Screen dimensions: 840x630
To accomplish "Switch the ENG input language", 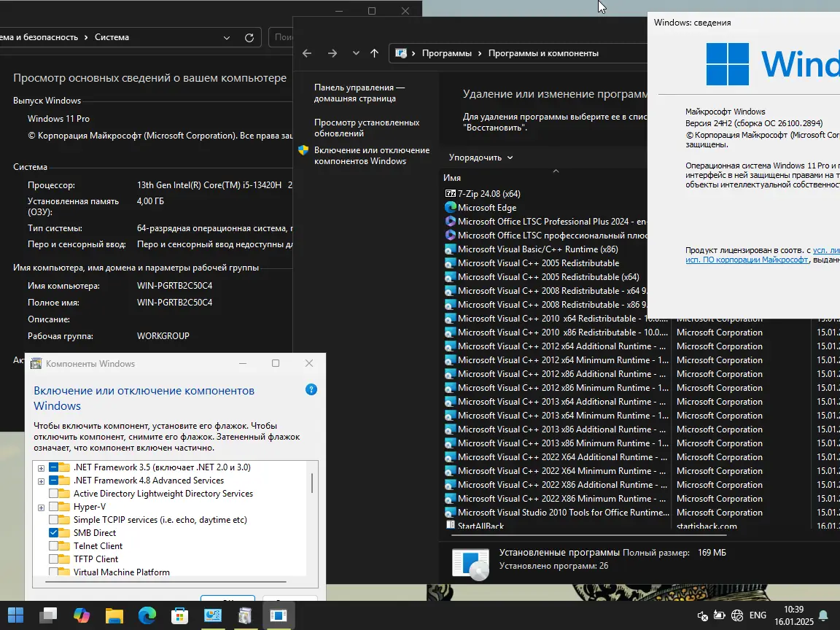I will [x=758, y=615].
